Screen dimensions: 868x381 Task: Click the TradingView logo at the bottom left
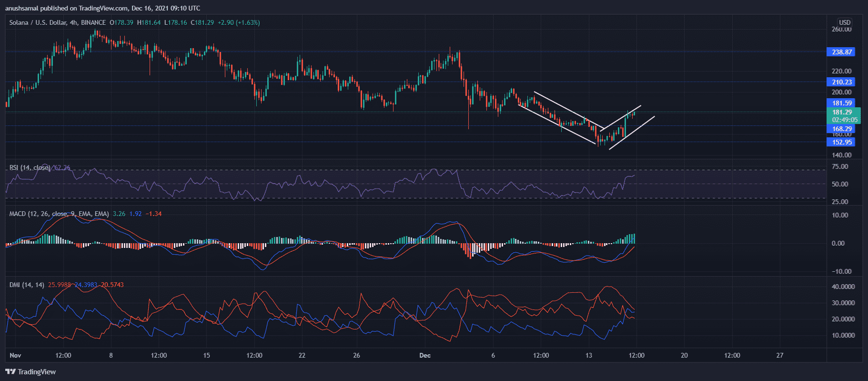[x=30, y=372]
